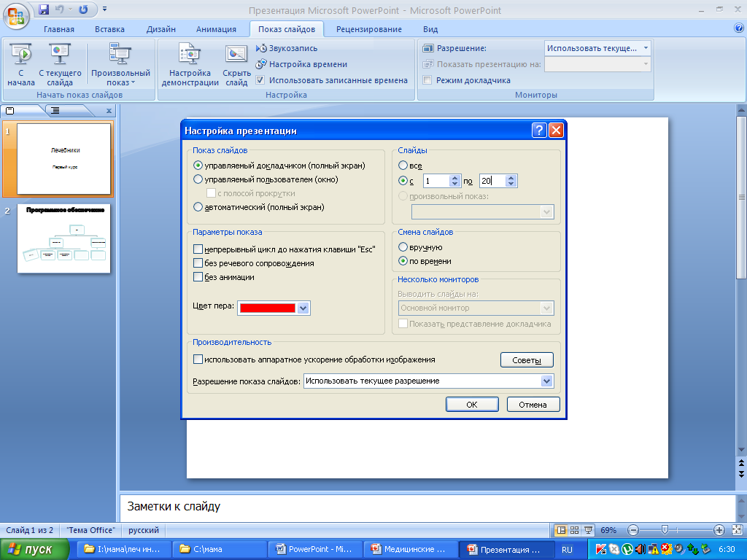Select управляемый докладчиком (полный экран) option

(198, 166)
